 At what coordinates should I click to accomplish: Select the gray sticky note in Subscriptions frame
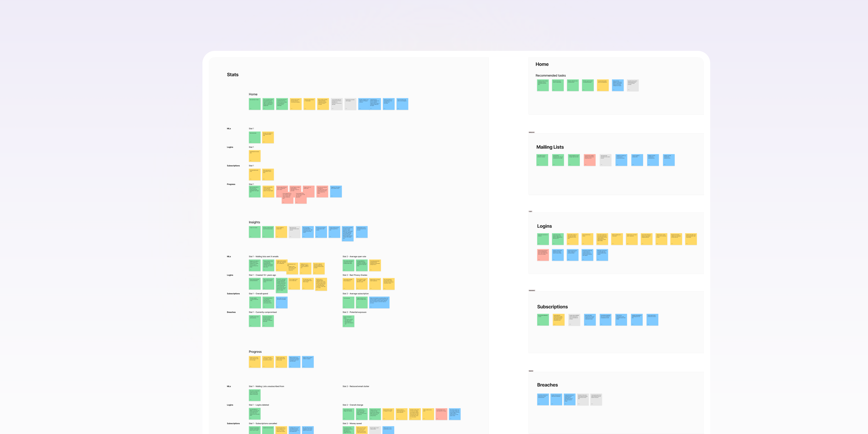click(574, 320)
